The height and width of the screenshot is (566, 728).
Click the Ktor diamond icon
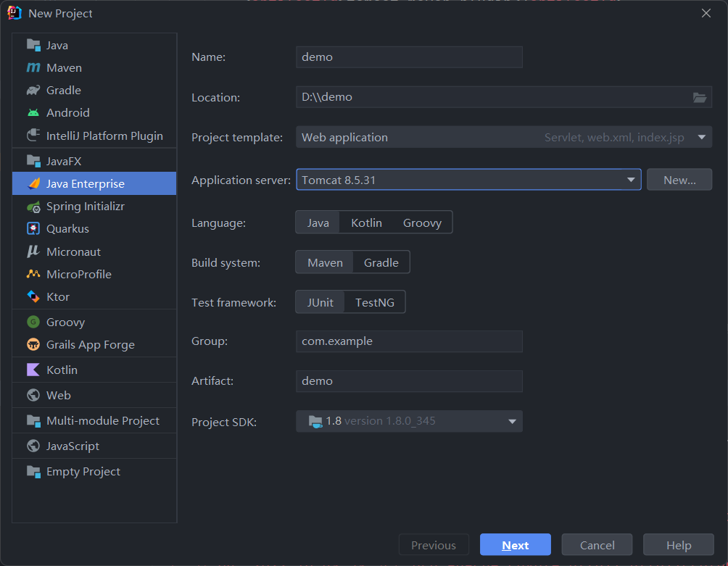tap(33, 296)
